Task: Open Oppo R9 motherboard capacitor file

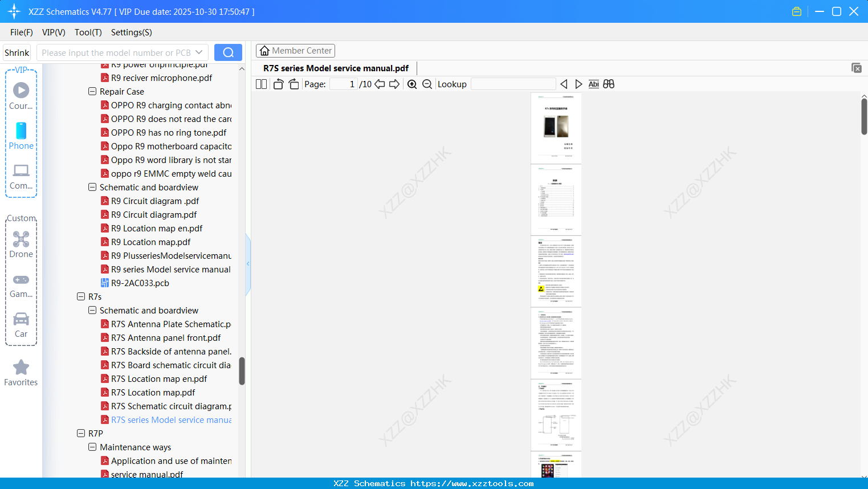Action: pyautogui.click(x=172, y=146)
